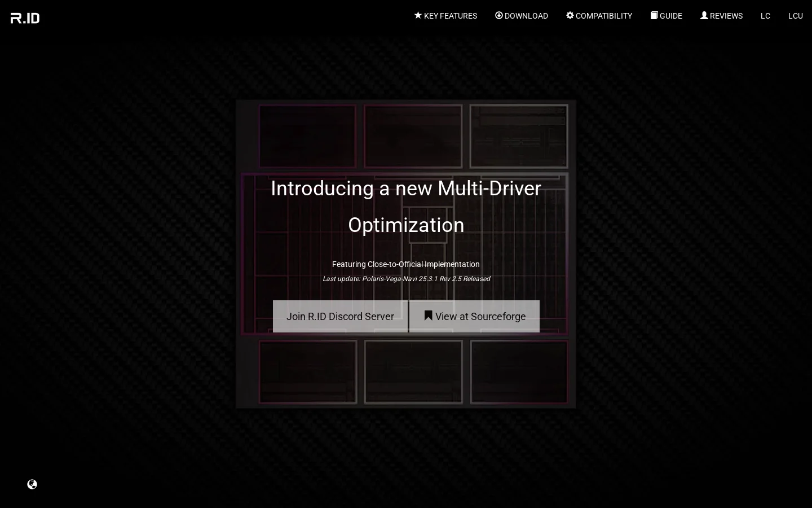This screenshot has width=812, height=508.
Task: Click the gear icon beside Compatibility
Action: pyautogui.click(x=570, y=15)
